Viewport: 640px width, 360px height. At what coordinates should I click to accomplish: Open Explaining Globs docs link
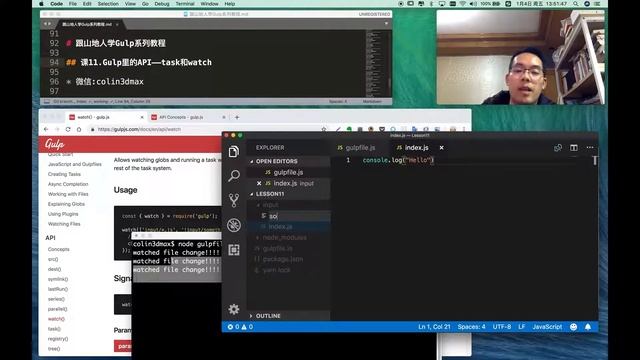(x=66, y=204)
